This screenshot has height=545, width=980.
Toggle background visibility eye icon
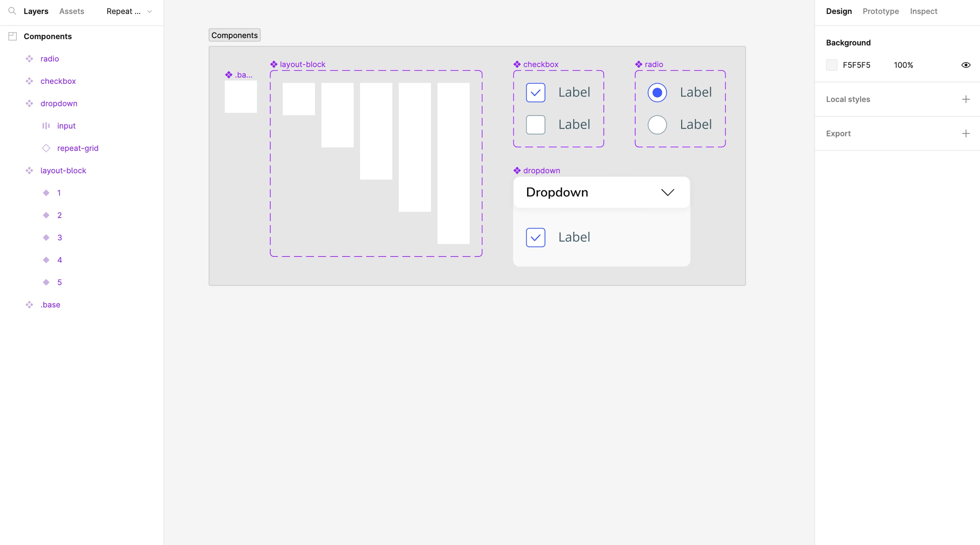click(x=966, y=65)
